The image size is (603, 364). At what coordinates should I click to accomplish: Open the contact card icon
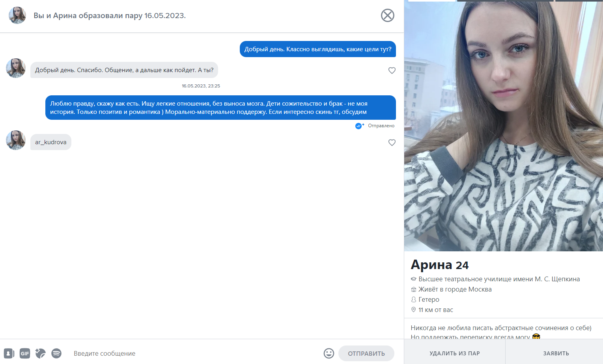pyautogui.click(x=9, y=353)
